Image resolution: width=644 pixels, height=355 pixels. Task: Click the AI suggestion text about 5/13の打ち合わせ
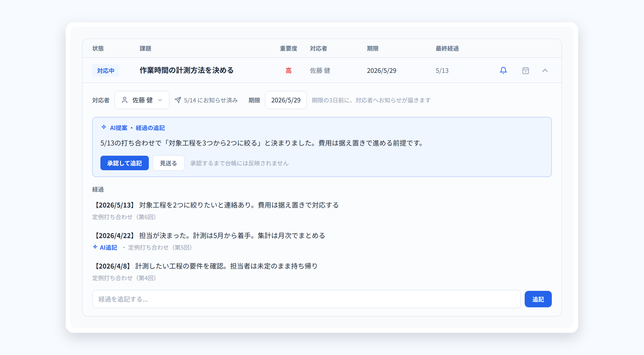pyautogui.click(x=263, y=143)
